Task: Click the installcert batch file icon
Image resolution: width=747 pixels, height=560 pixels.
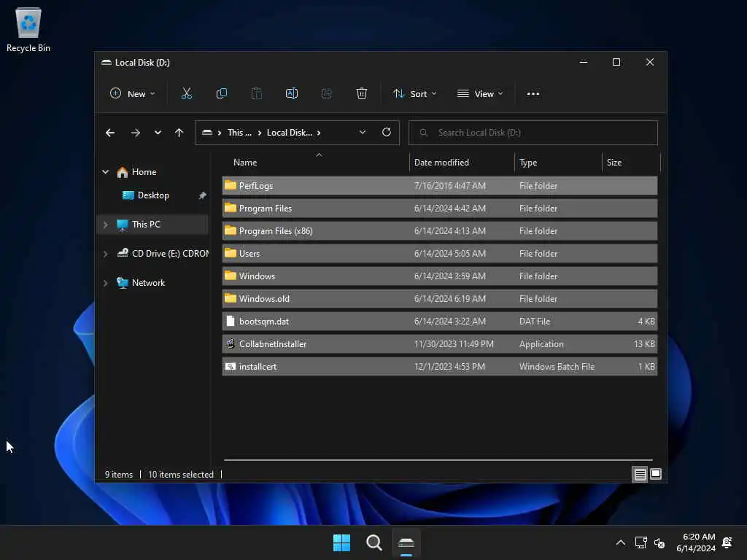Action: click(231, 366)
